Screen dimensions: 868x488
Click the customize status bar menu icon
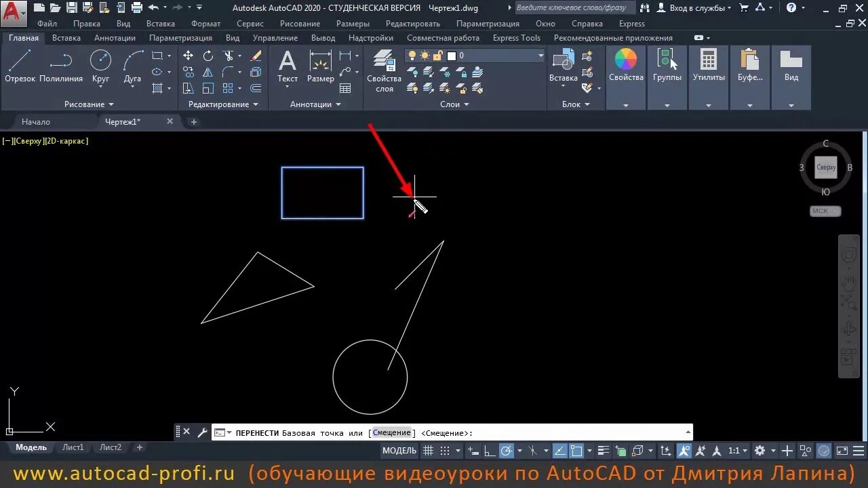857,451
